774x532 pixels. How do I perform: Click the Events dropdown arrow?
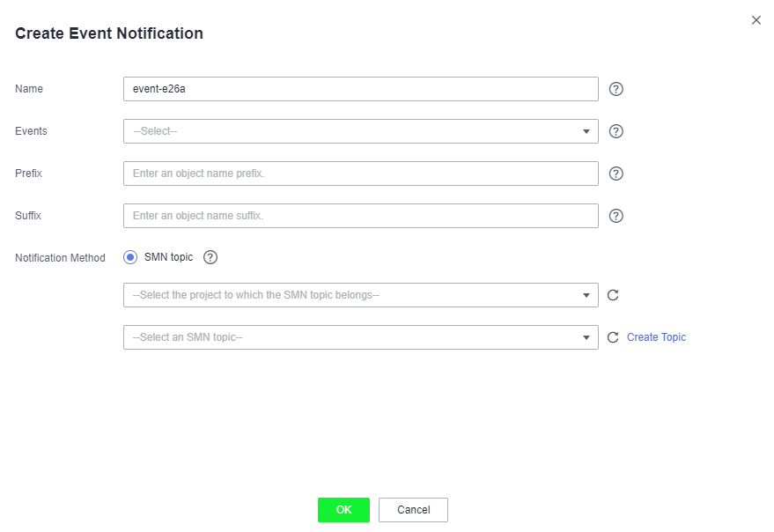(x=586, y=131)
